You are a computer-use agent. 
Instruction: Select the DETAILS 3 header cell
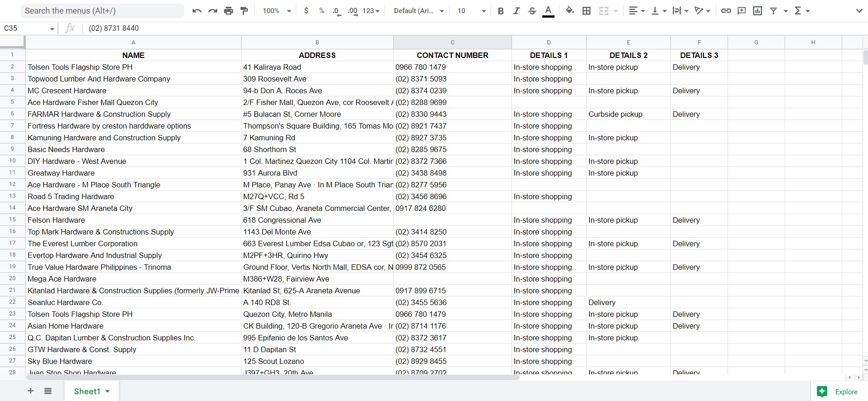(699, 55)
